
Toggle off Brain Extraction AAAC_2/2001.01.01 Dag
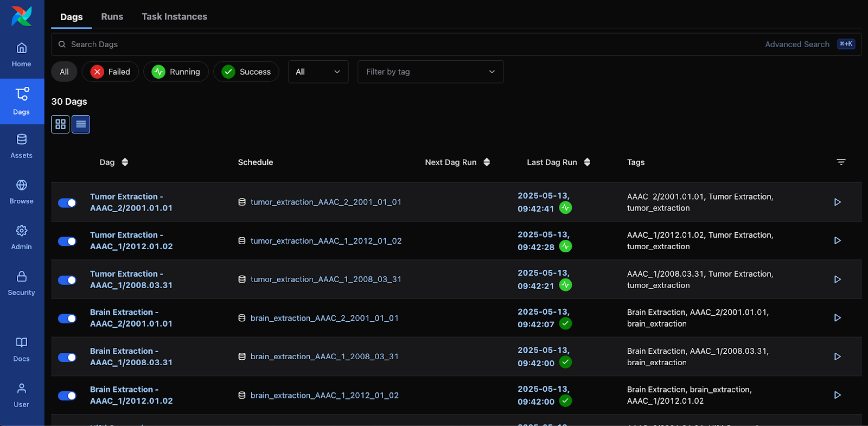[x=67, y=319]
